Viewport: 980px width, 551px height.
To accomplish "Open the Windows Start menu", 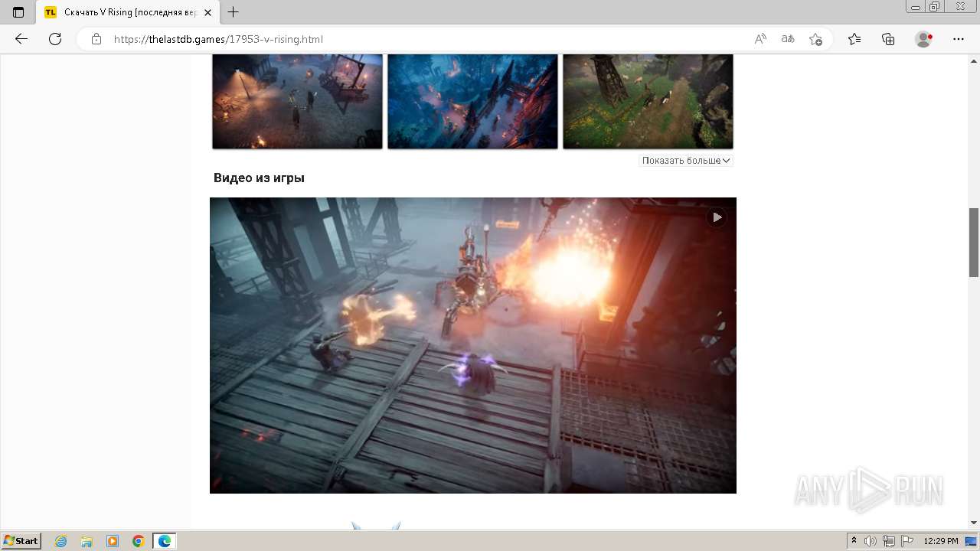I will click(21, 541).
